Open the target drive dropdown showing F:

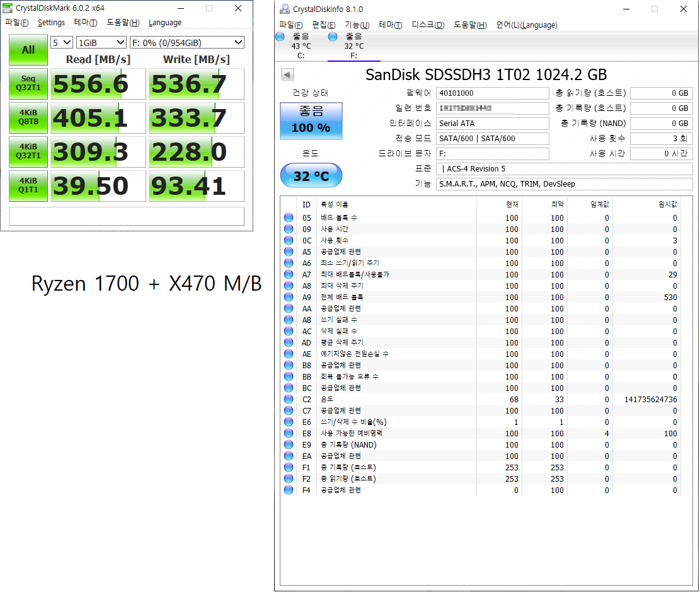coord(187,42)
